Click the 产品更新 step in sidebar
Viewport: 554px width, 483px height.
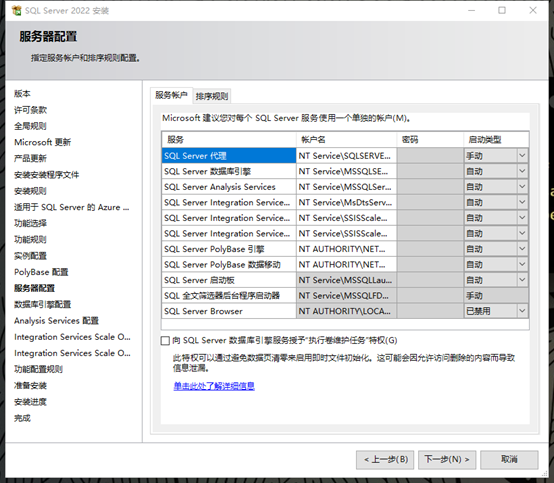coord(30,158)
